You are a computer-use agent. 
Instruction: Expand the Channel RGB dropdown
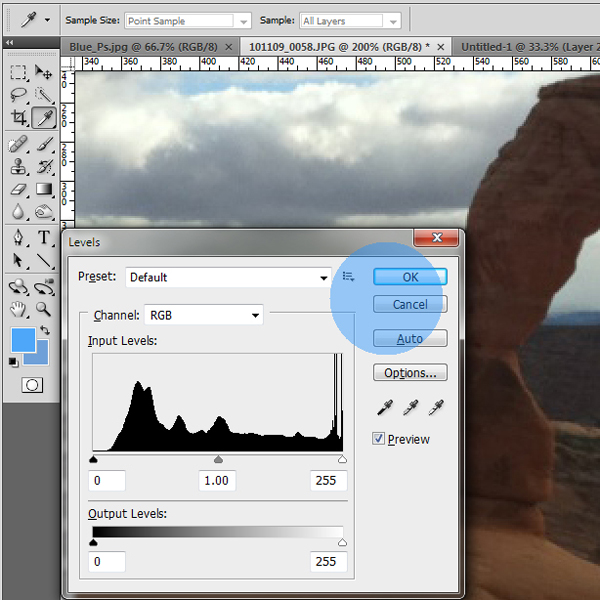tap(256, 316)
